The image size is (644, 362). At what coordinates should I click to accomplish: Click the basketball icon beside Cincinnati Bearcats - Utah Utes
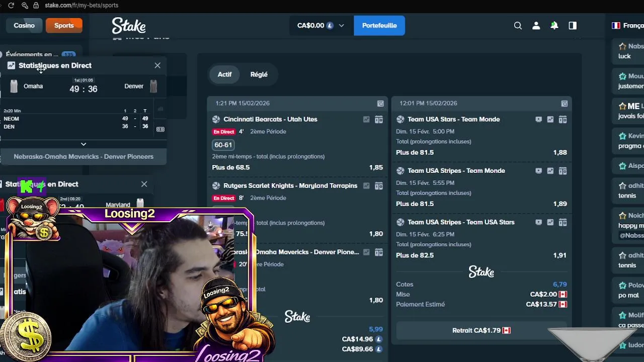[x=216, y=120]
